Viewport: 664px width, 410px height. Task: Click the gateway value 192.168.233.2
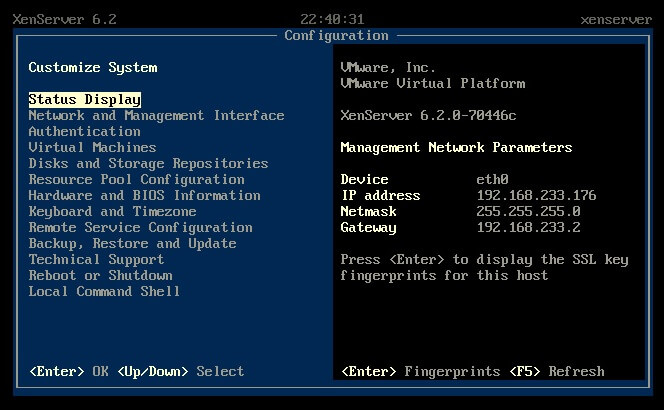point(528,227)
